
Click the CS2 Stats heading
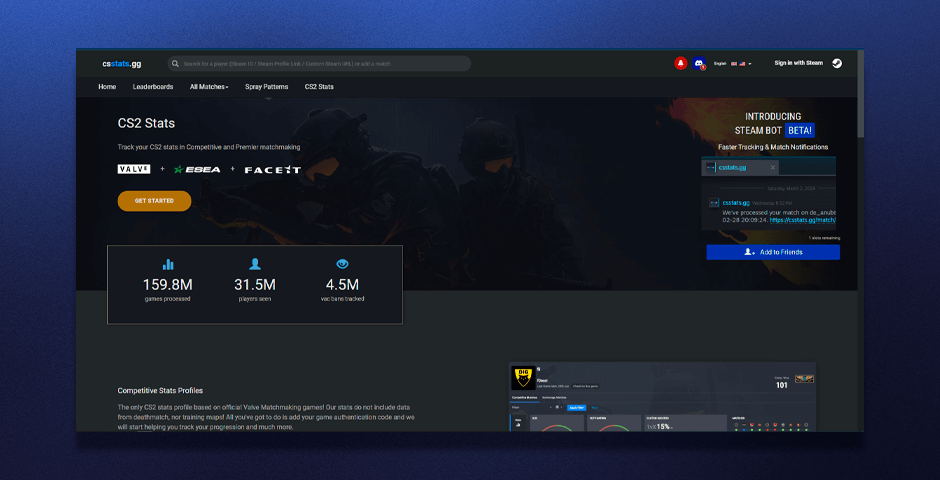pos(146,123)
